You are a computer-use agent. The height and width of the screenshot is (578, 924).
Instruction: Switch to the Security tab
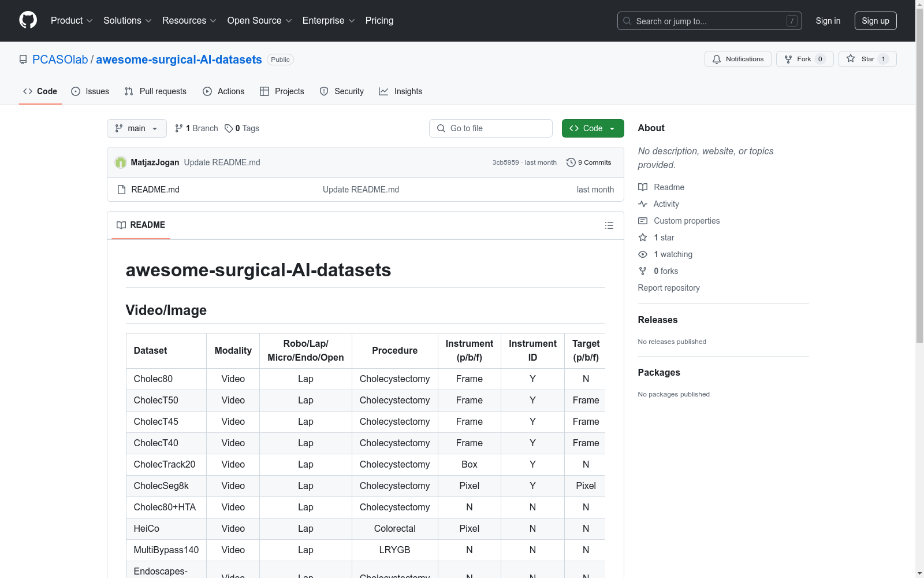click(342, 91)
